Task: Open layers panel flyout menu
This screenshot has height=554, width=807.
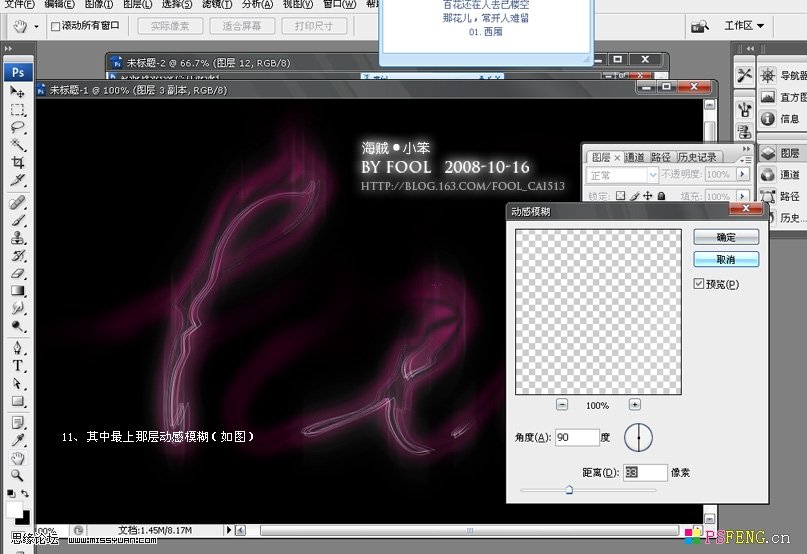Action: (745, 160)
